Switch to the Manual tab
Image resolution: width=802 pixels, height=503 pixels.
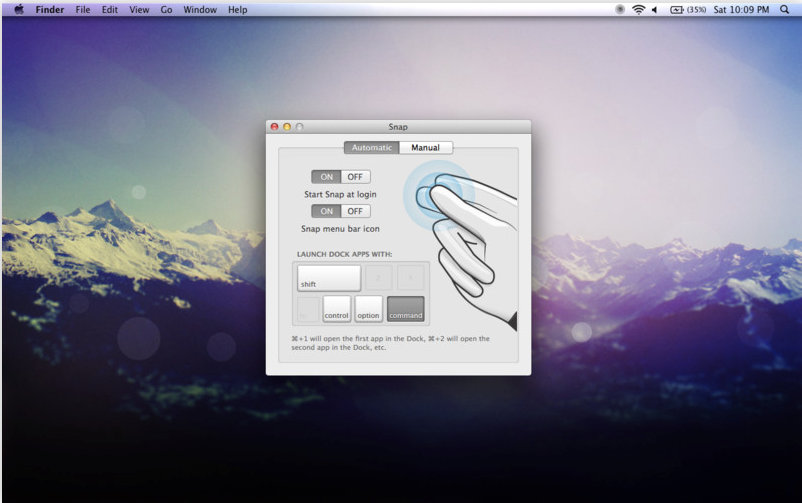(426, 147)
